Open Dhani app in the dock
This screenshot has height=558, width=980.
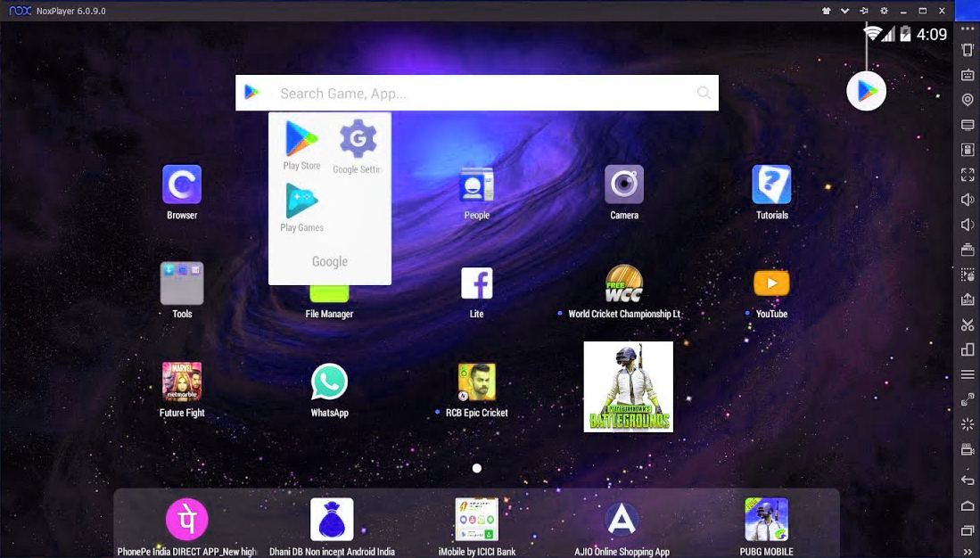(x=332, y=520)
